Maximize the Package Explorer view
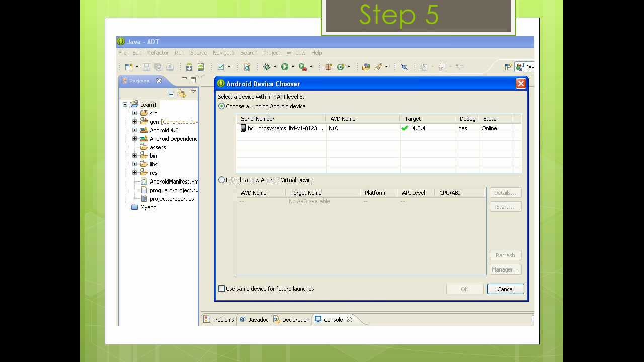 coord(193,80)
